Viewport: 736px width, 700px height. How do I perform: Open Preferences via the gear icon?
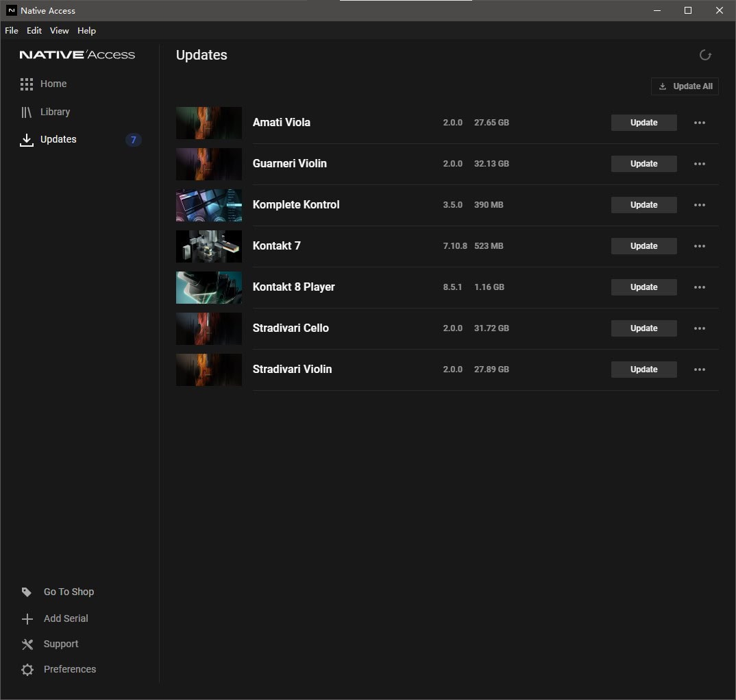(x=27, y=670)
